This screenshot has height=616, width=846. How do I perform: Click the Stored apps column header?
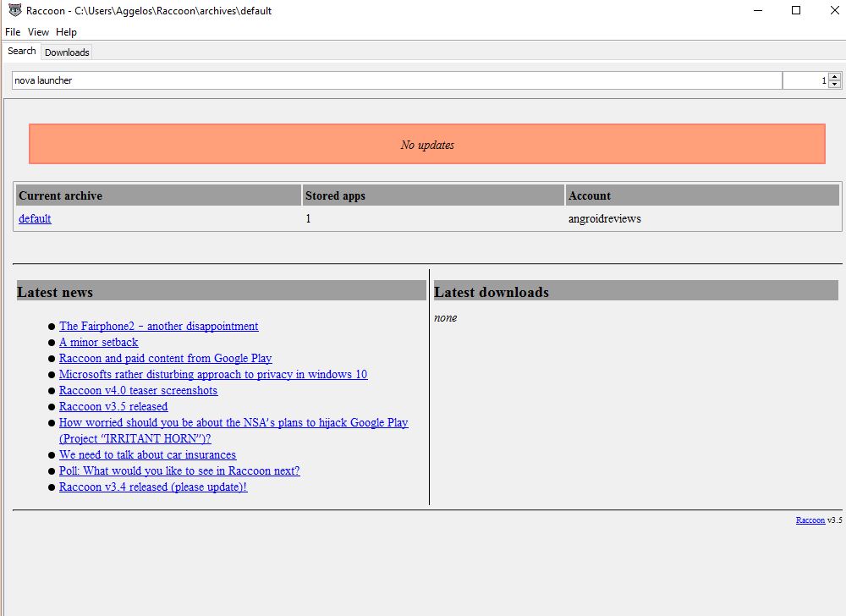pos(433,195)
